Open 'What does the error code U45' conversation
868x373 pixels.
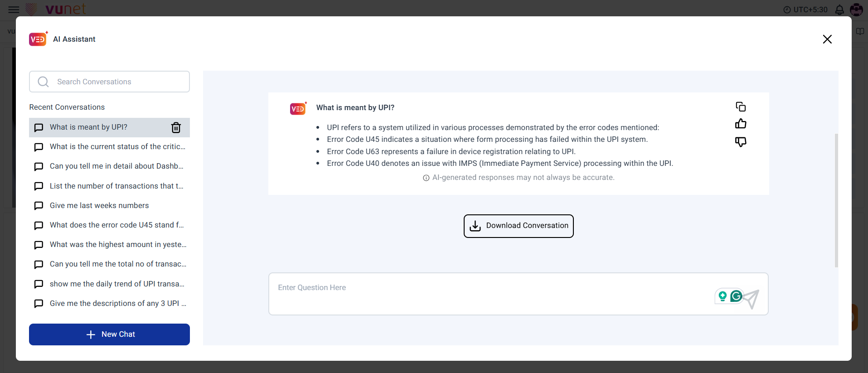click(x=116, y=225)
